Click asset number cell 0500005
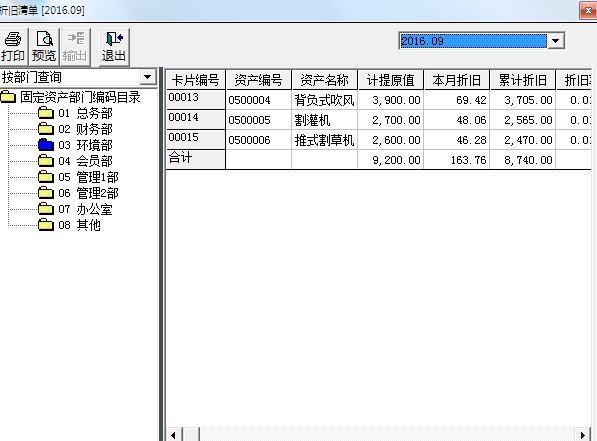Screen dimensions: 597x441 [x=259, y=120]
